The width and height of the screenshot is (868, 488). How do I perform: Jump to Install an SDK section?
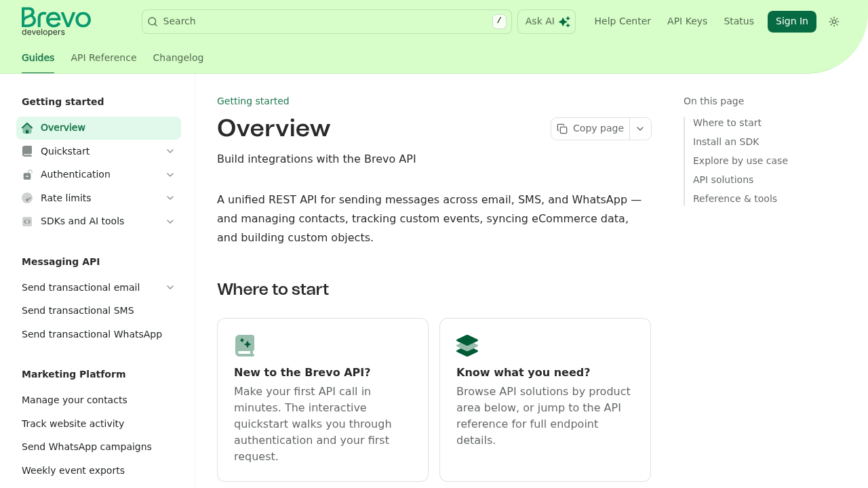(x=726, y=142)
